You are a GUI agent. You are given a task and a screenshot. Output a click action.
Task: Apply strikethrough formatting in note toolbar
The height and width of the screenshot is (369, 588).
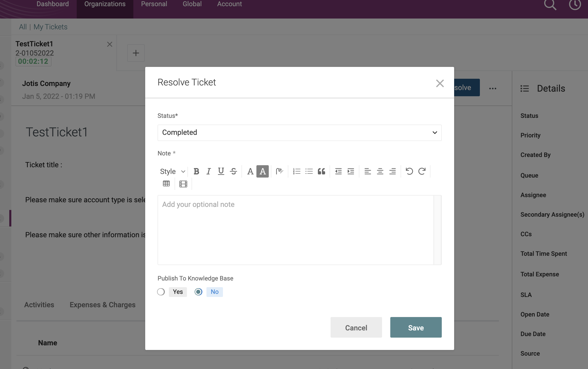234,171
